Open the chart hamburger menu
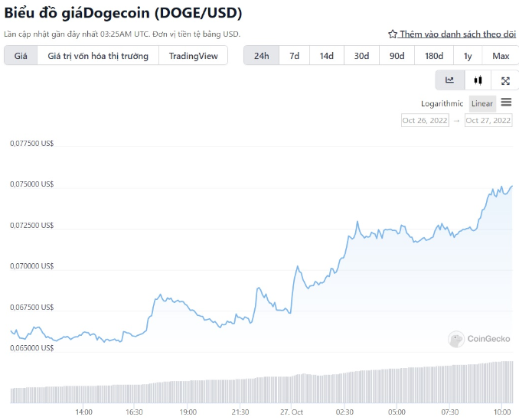The height and width of the screenshot is (420, 519). [x=506, y=103]
